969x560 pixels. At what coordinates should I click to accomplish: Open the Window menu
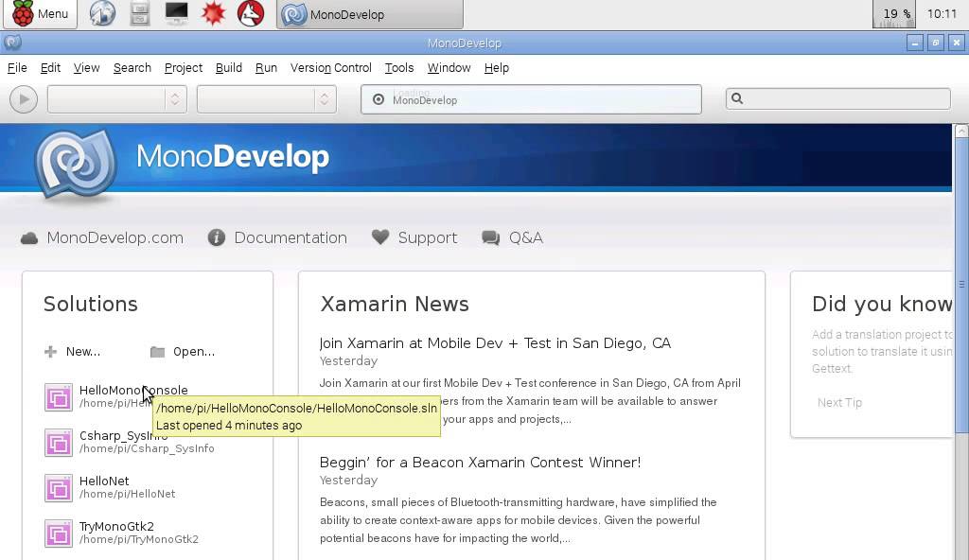click(449, 68)
